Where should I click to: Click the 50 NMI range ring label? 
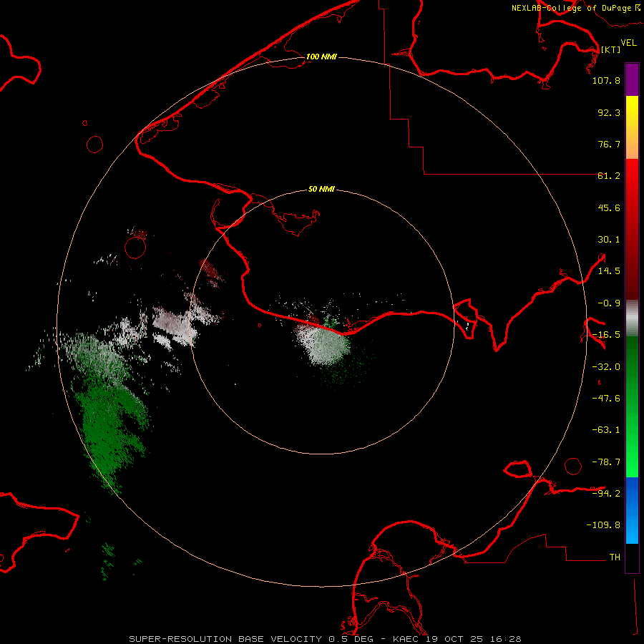coord(321,189)
